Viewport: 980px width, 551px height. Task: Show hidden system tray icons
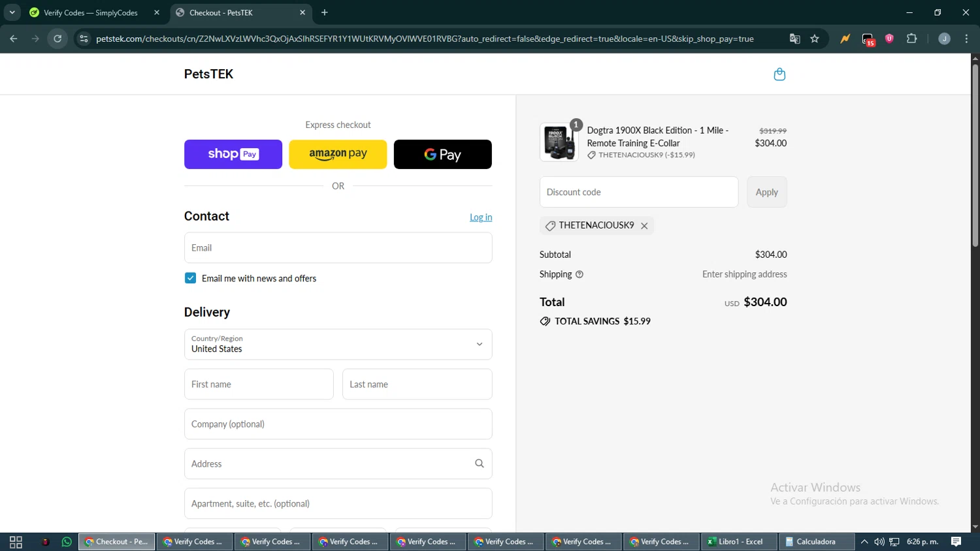point(864,542)
